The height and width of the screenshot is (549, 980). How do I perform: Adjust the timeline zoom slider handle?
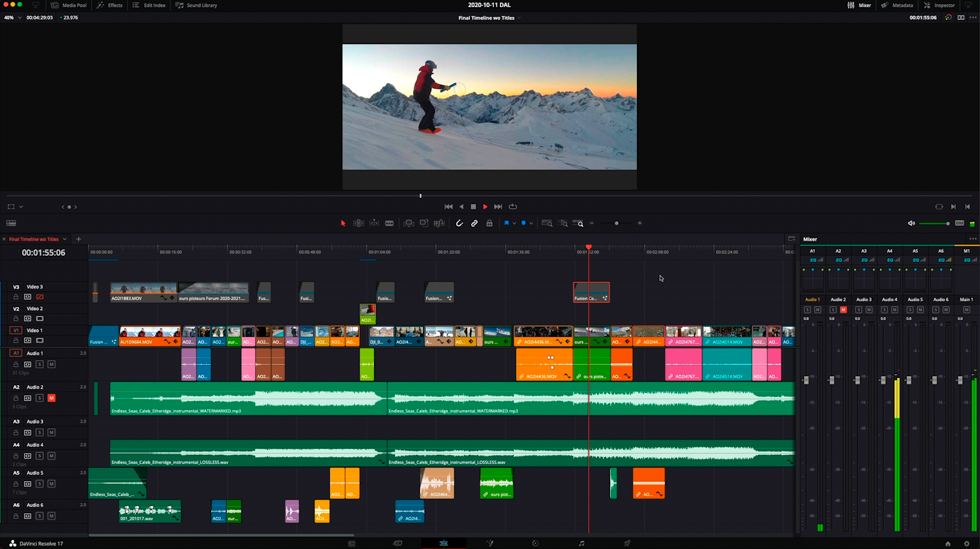[616, 224]
